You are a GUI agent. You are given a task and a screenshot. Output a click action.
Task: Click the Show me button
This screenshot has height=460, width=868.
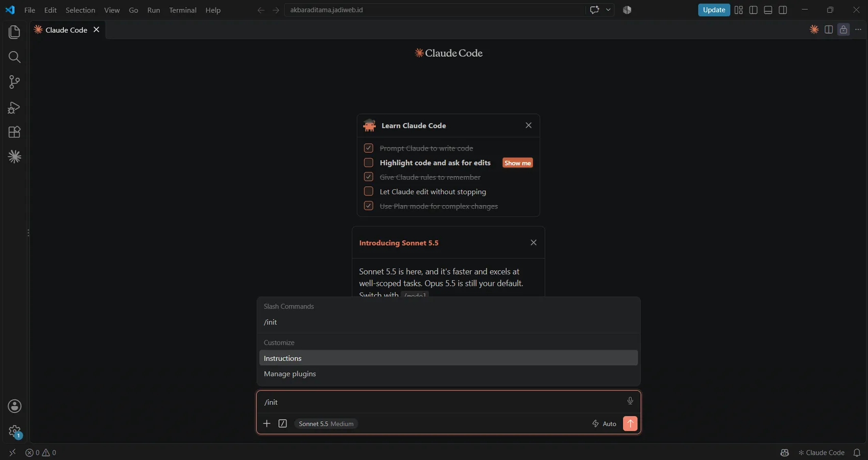pos(518,163)
